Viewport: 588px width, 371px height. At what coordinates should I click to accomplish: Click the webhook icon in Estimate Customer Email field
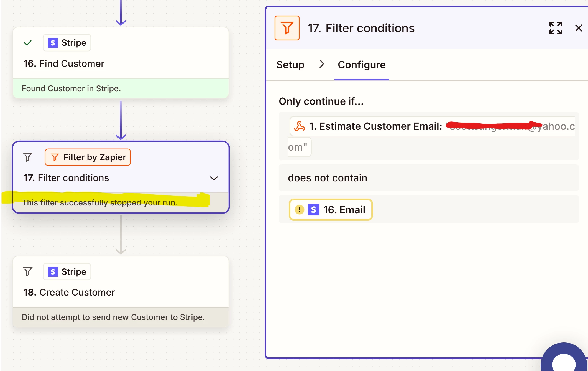300,126
